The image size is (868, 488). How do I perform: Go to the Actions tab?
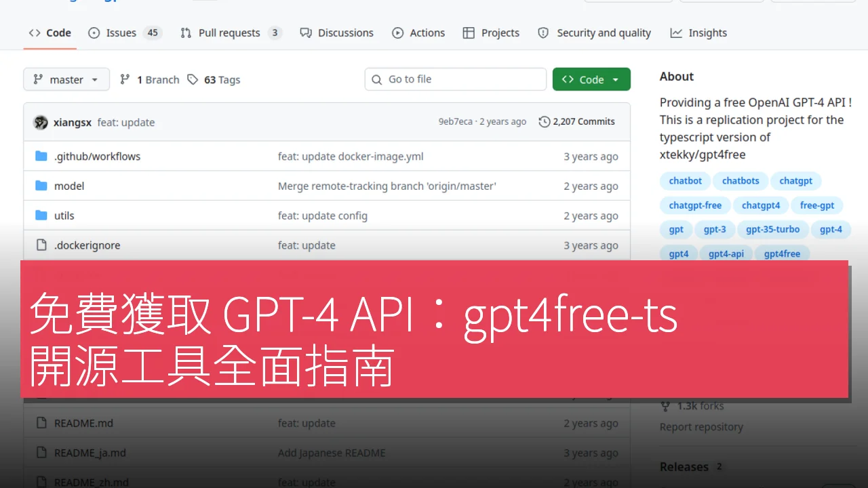click(x=418, y=33)
